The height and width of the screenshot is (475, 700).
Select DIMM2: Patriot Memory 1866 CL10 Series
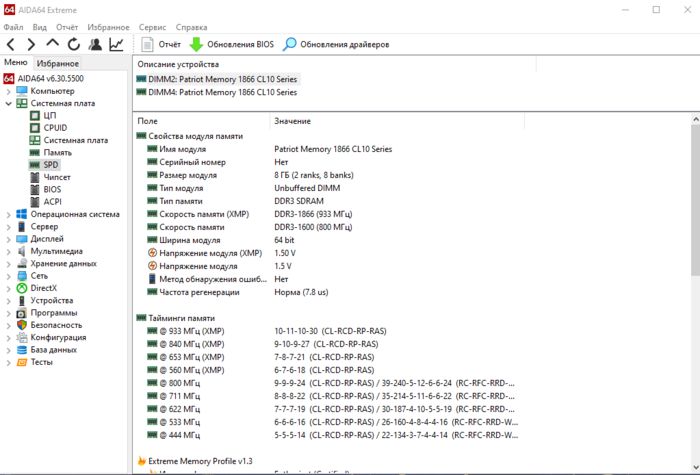coord(222,79)
